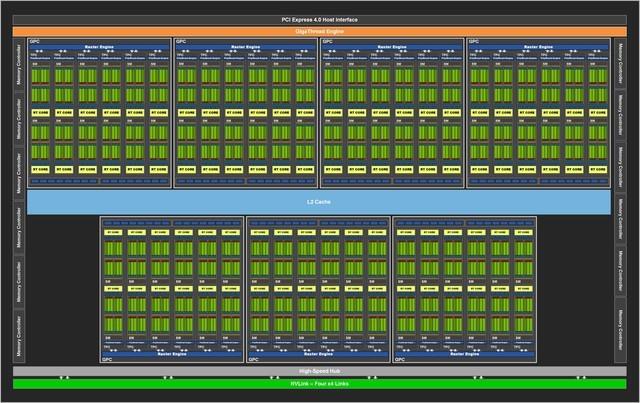Click the first upper RT CORE in top-left GPC

click(39, 113)
